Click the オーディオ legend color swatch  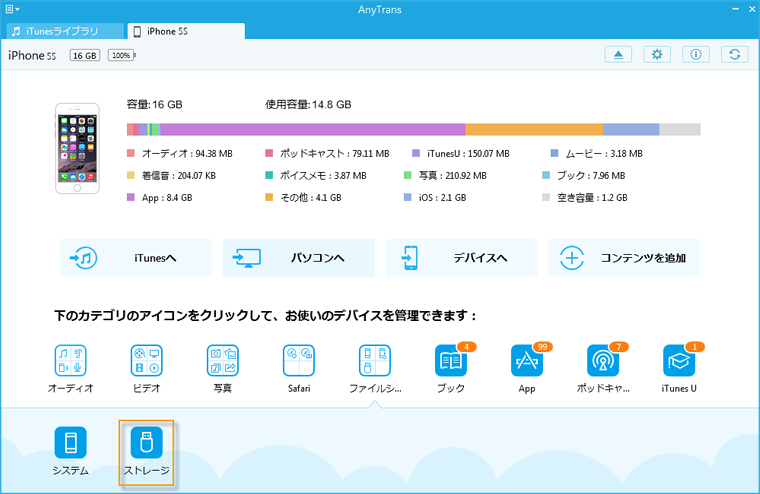click(130, 153)
